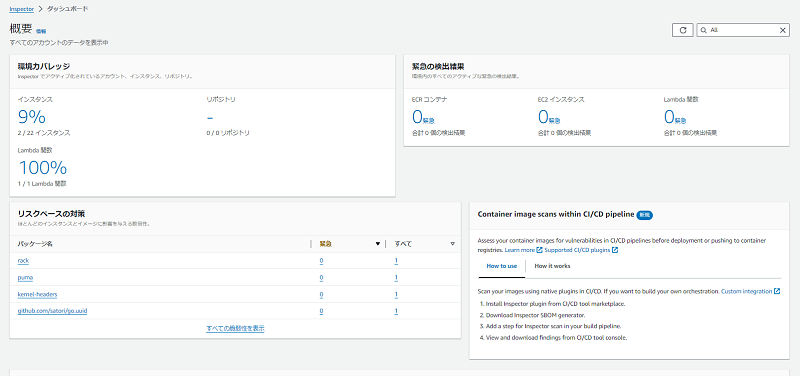Switch to the How to use tab
This screenshot has height=376, width=800.
click(x=502, y=266)
